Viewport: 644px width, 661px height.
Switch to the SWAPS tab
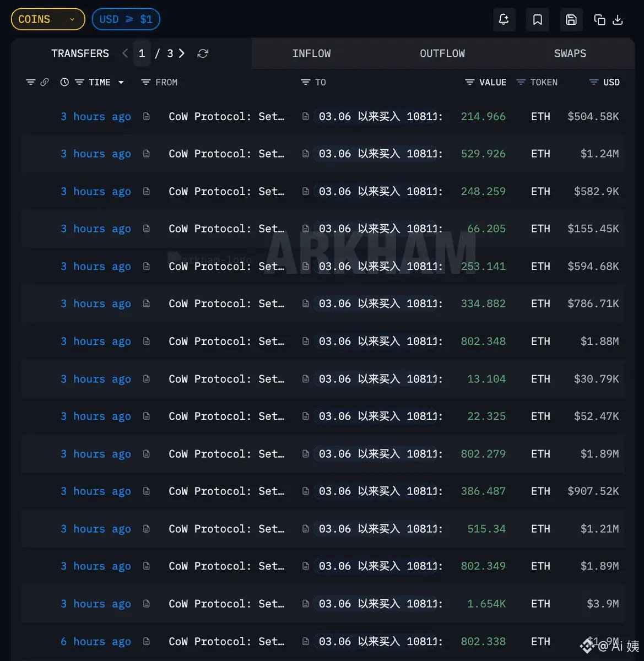pyautogui.click(x=570, y=53)
